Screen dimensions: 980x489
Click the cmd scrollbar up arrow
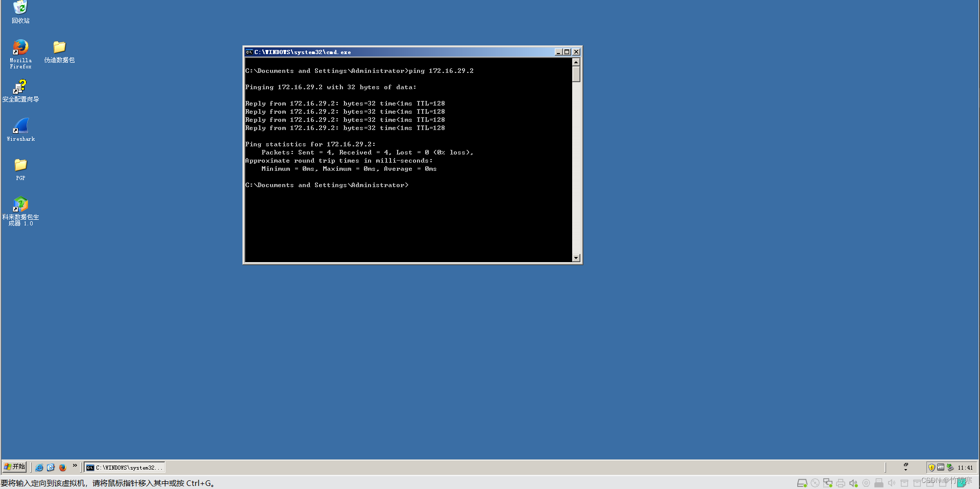click(x=576, y=62)
